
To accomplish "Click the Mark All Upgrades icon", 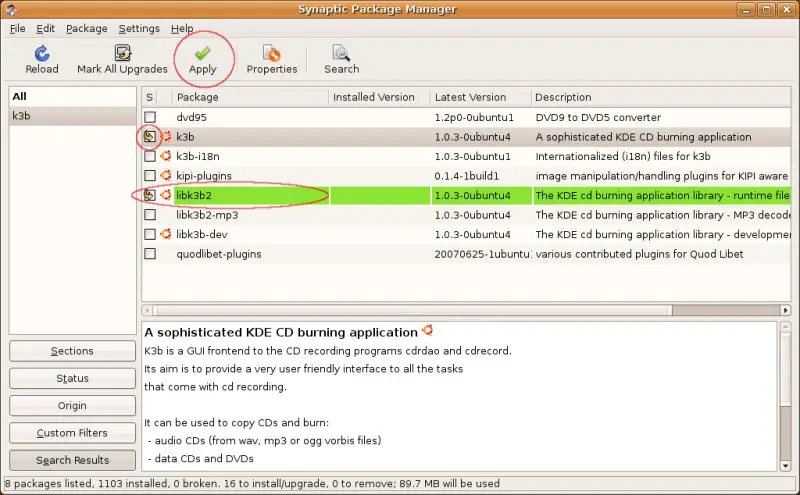I will click(122, 53).
